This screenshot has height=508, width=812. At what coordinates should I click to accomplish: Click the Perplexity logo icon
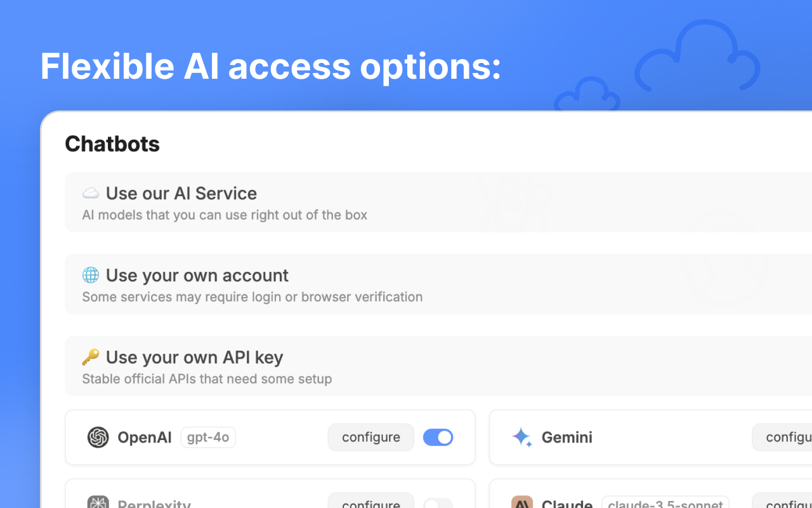(x=98, y=503)
